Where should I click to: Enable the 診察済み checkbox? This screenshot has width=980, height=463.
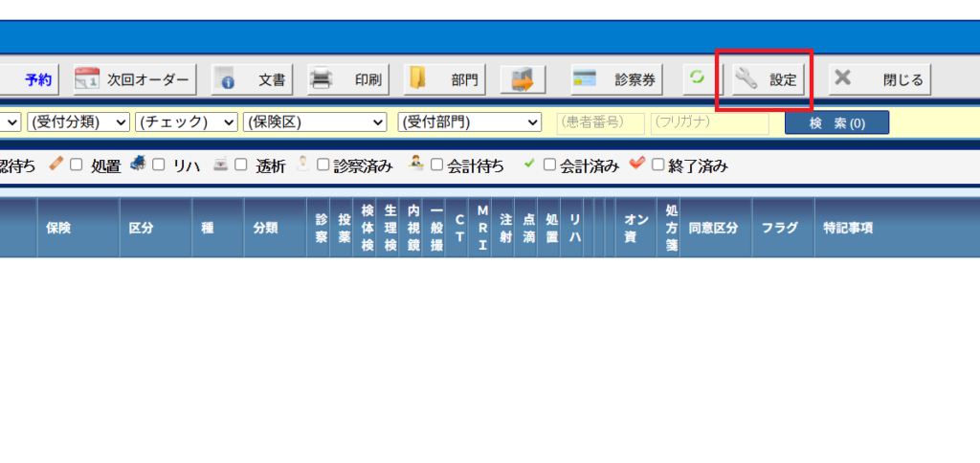click(x=324, y=165)
